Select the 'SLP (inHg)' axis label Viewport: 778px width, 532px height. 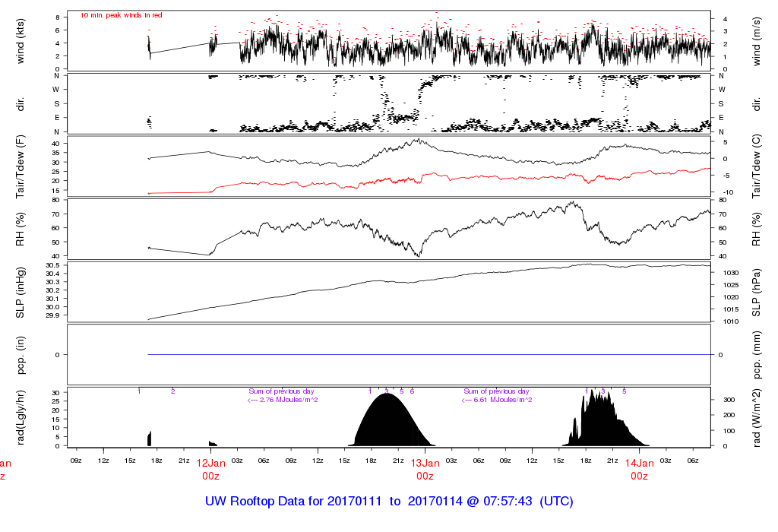pyautogui.click(x=21, y=291)
